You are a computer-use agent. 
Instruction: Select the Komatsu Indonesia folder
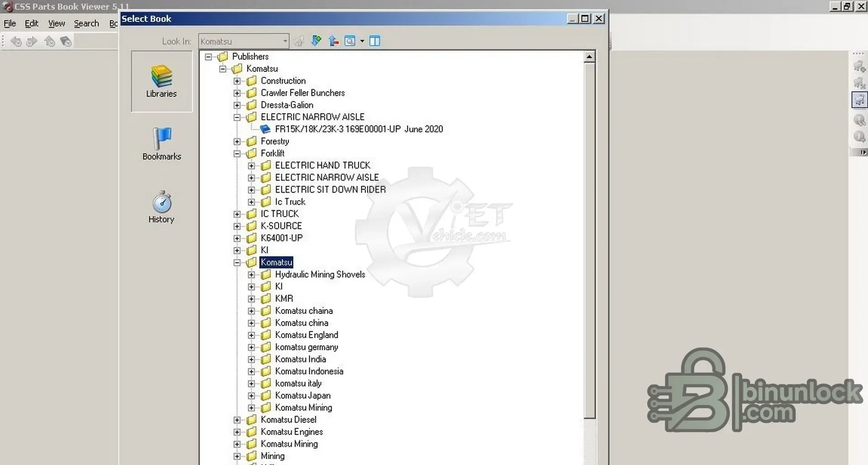tap(309, 371)
